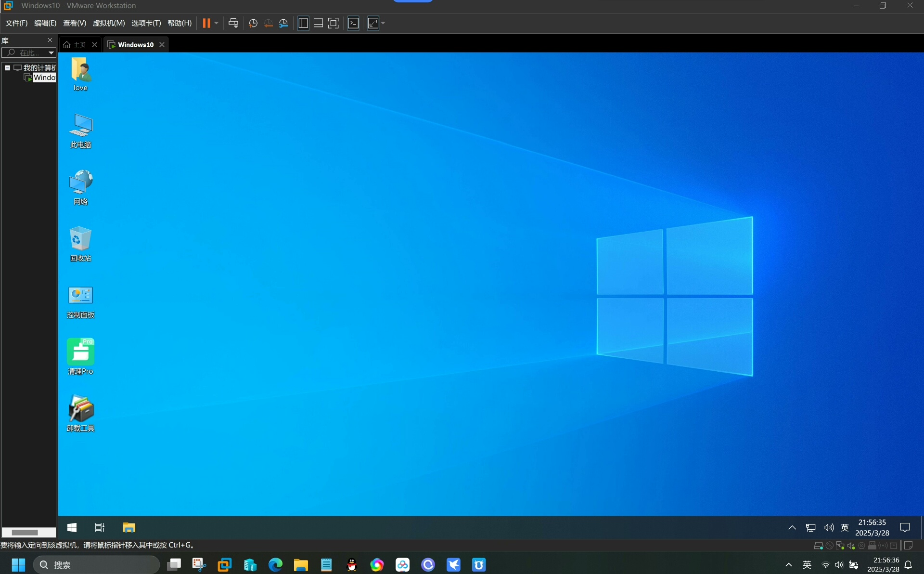Expand the library search filter dropdown
This screenshot has height=574, width=924.
51,53
